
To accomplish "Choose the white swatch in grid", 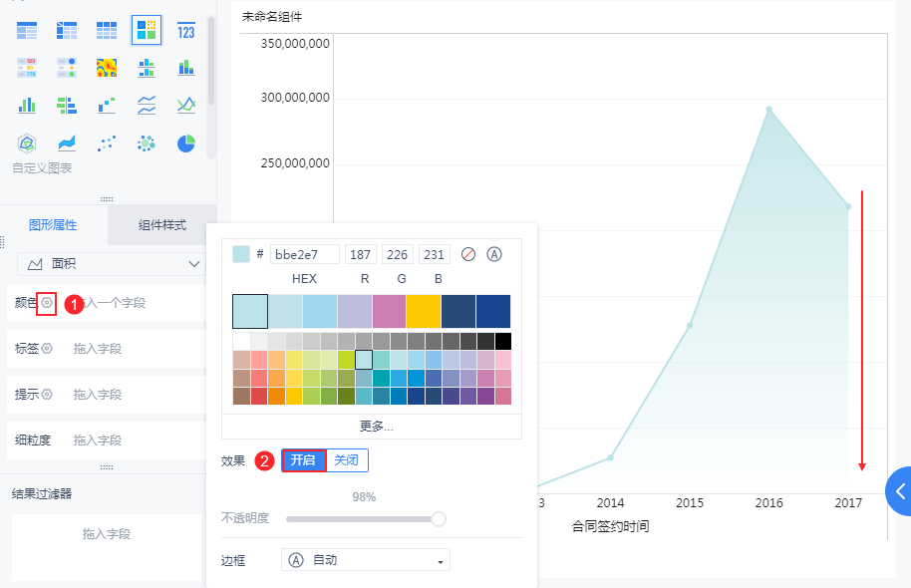I will 241,341.
